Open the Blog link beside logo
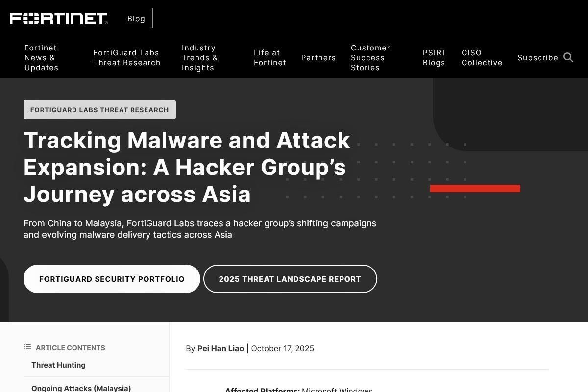Viewport: 588px width, 392px height. (x=136, y=19)
